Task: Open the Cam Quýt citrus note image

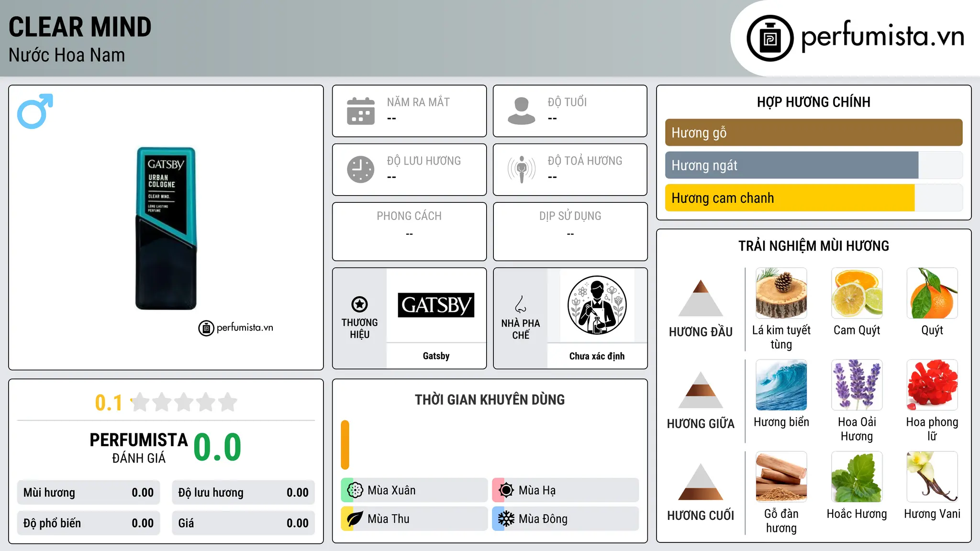Action: point(857,293)
